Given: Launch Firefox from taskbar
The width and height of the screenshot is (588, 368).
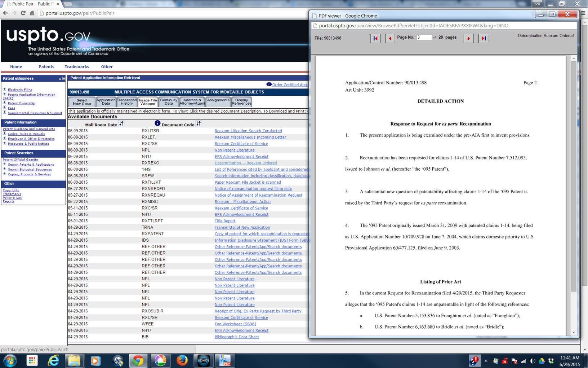Looking at the screenshot, I should point(182,360).
